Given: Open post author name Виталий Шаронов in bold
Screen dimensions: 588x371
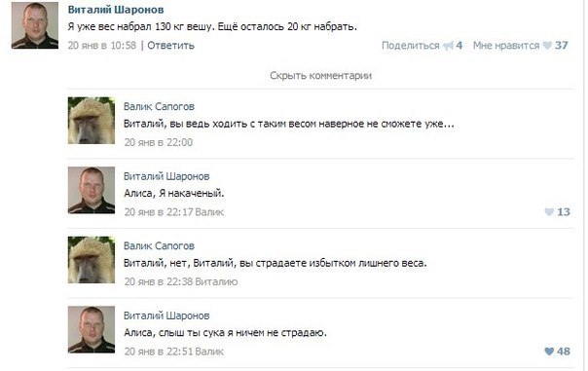Looking at the screenshot, I should click(116, 10).
